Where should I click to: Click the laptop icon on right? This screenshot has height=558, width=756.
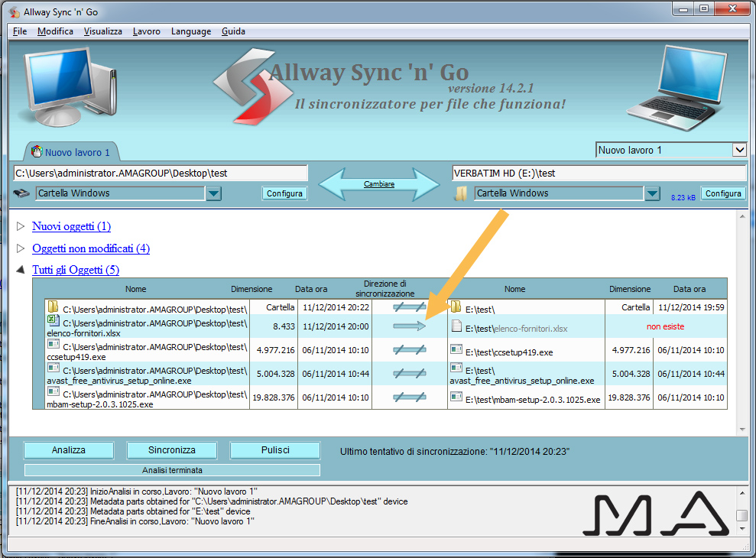677,88
